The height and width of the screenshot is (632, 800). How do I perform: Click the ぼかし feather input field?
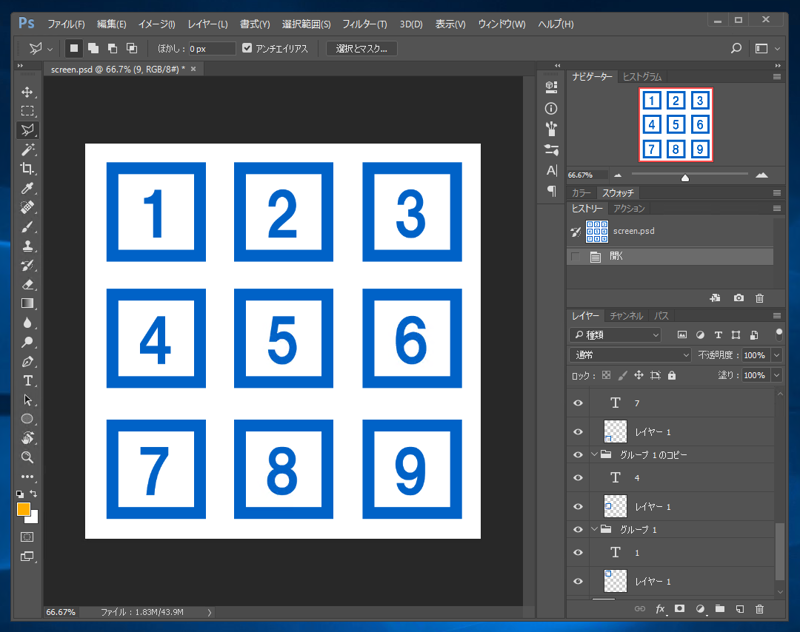pyautogui.click(x=212, y=48)
